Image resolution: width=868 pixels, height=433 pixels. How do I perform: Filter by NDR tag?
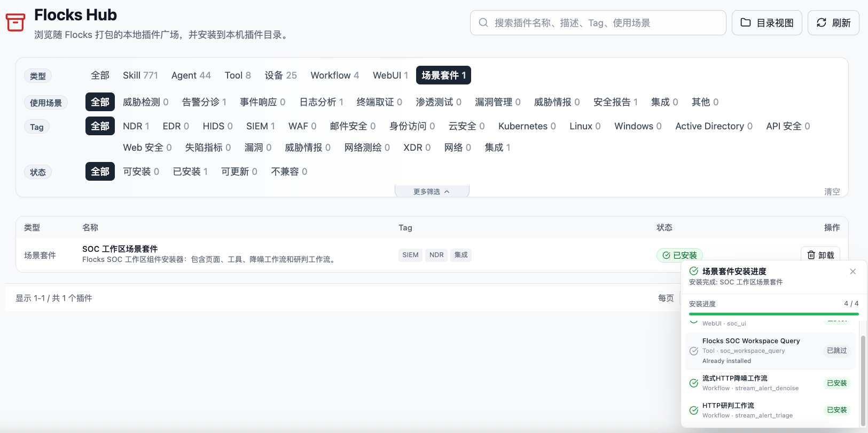136,126
